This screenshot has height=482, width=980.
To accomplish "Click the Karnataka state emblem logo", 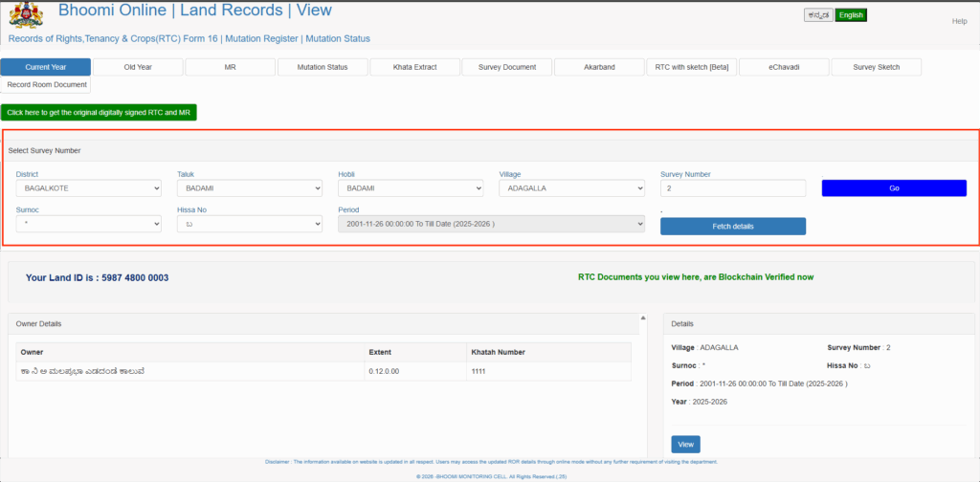I will [x=26, y=15].
